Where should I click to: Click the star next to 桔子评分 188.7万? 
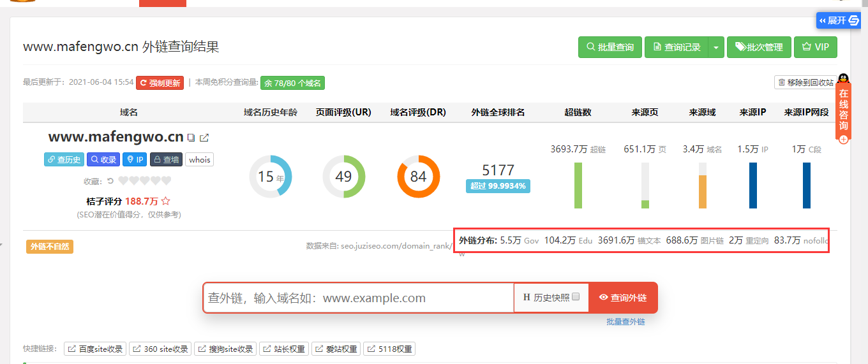point(166,201)
